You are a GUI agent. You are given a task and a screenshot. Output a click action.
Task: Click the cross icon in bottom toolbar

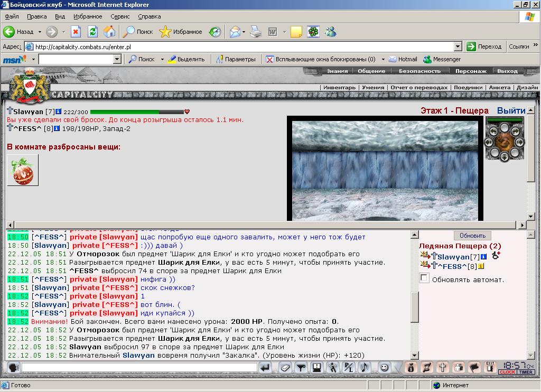443,368
